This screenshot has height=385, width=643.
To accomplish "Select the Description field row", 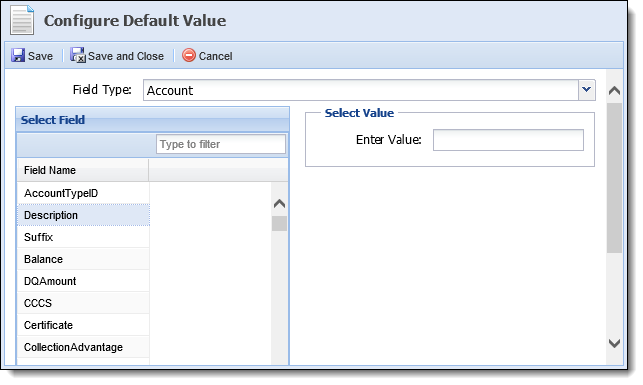I will tap(83, 215).
